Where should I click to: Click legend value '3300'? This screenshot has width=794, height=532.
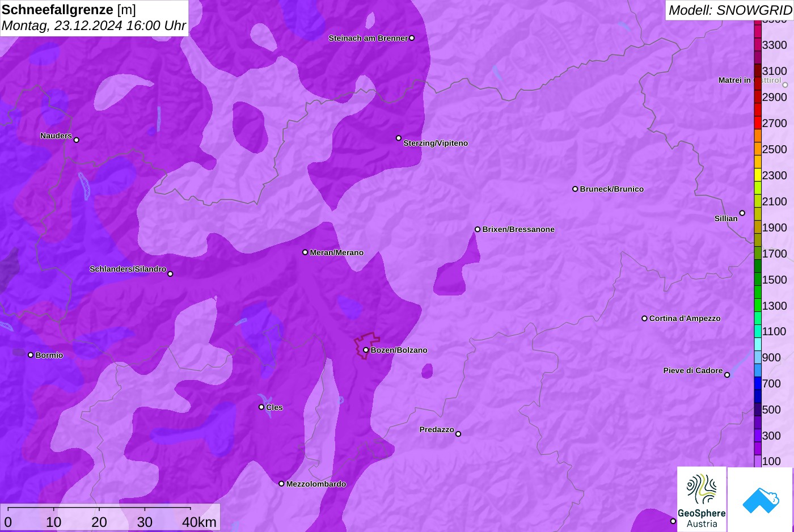click(x=774, y=45)
